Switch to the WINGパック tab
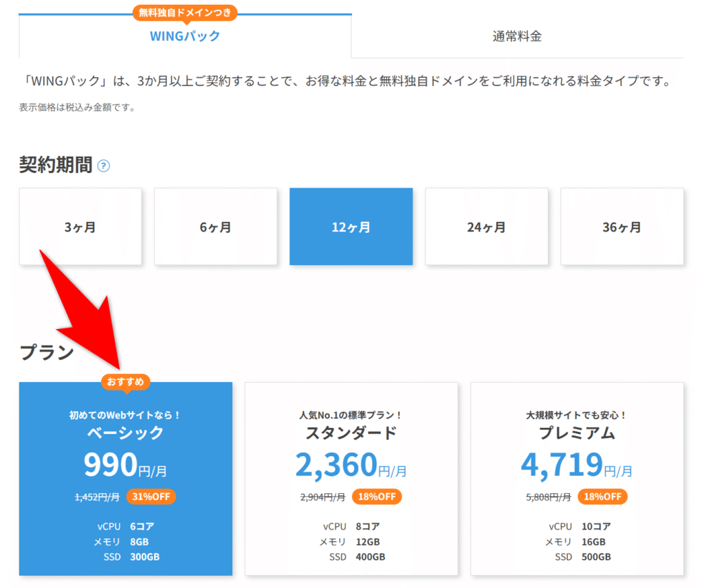This screenshot has width=704, height=588. (185, 36)
